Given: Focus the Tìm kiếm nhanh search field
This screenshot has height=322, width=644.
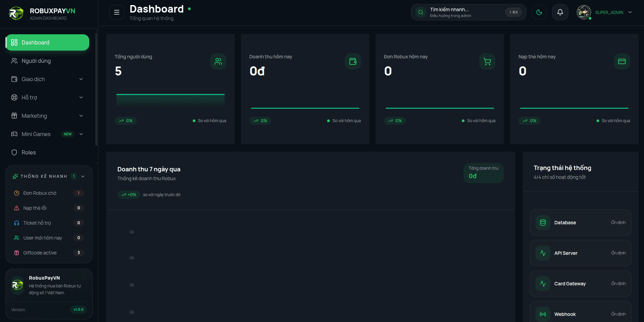Looking at the screenshot, I should 468,12.
